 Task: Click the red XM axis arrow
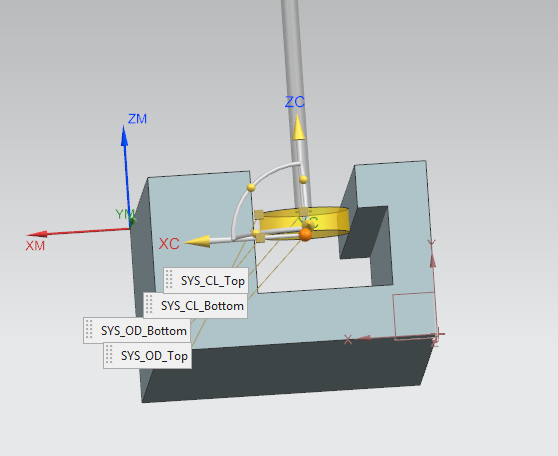[x=78, y=232]
